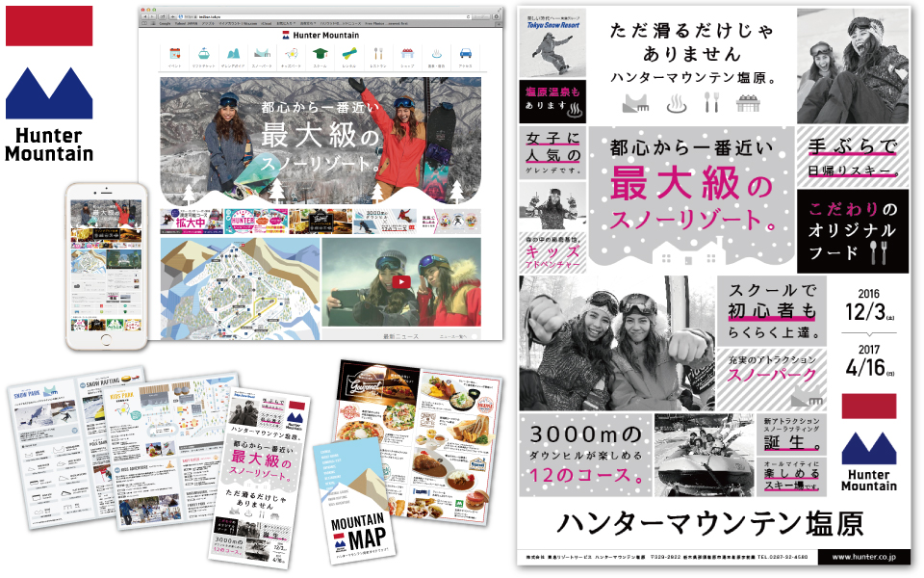This screenshot has width=924, height=578.
Task: Open the family characters banner at the row's end
Action: pyautogui.click(x=449, y=222)
